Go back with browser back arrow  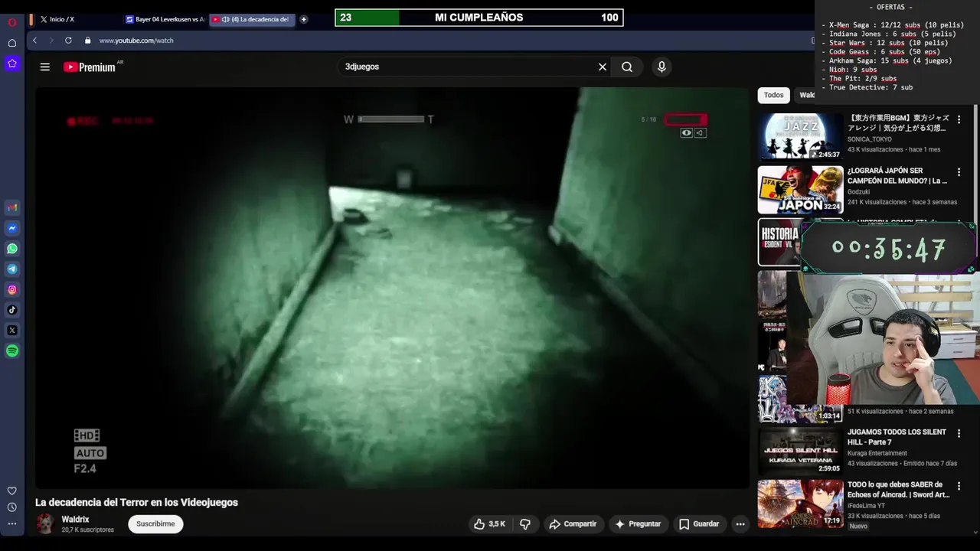click(x=34, y=41)
